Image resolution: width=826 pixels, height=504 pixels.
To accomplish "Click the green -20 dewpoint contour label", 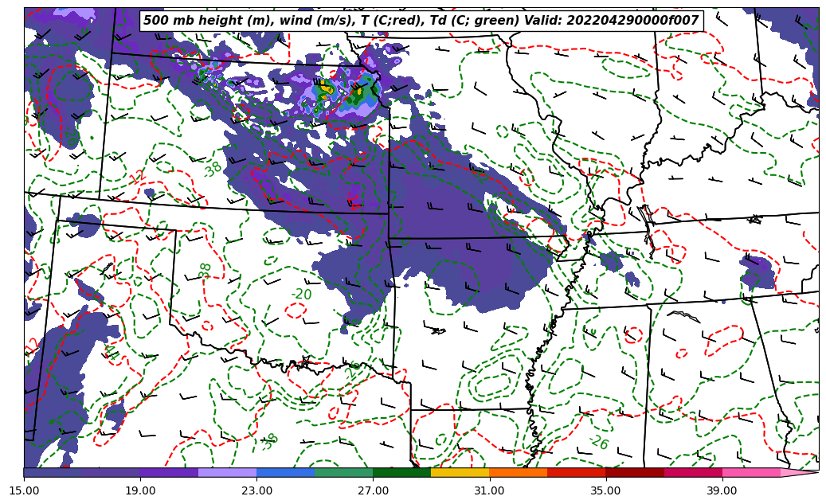I will [x=301, y=295].
